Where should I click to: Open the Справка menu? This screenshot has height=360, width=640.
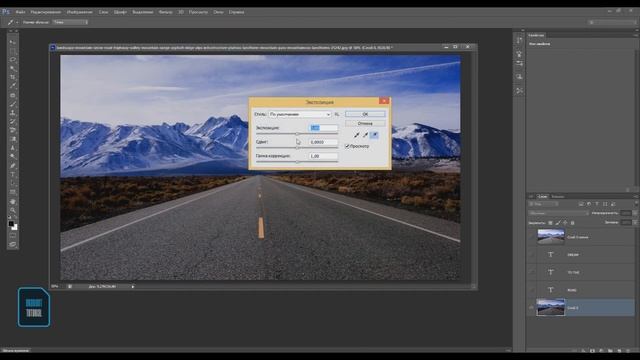(x=236, y=12)
